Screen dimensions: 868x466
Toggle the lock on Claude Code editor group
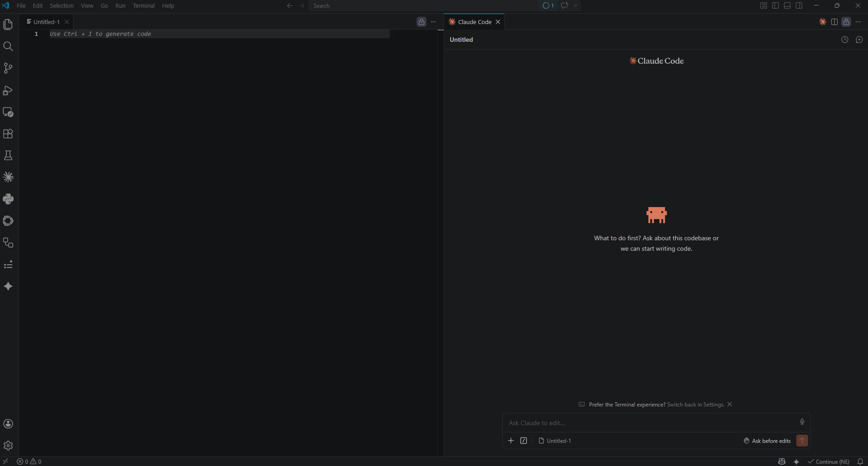(x=846, y=22)
